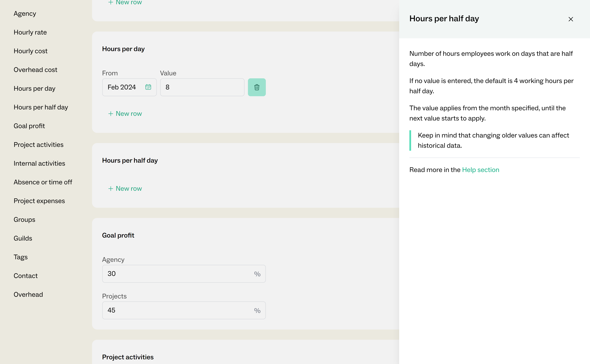Open calendar picker in From field
Viewport: 590px width, 364px height.
pos(148,87)
